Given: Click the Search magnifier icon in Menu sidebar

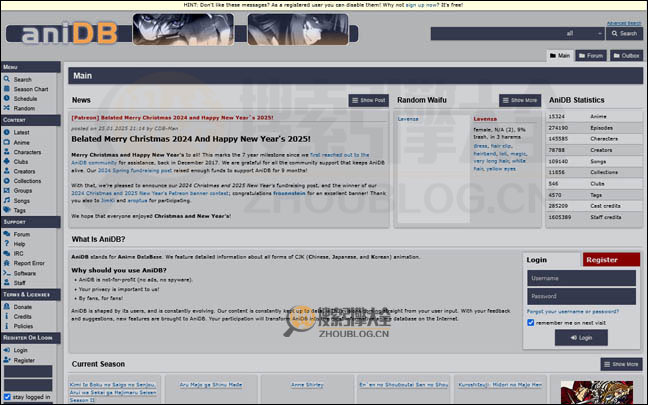Looking at the screenshot, I should click(x=7, y=79).
